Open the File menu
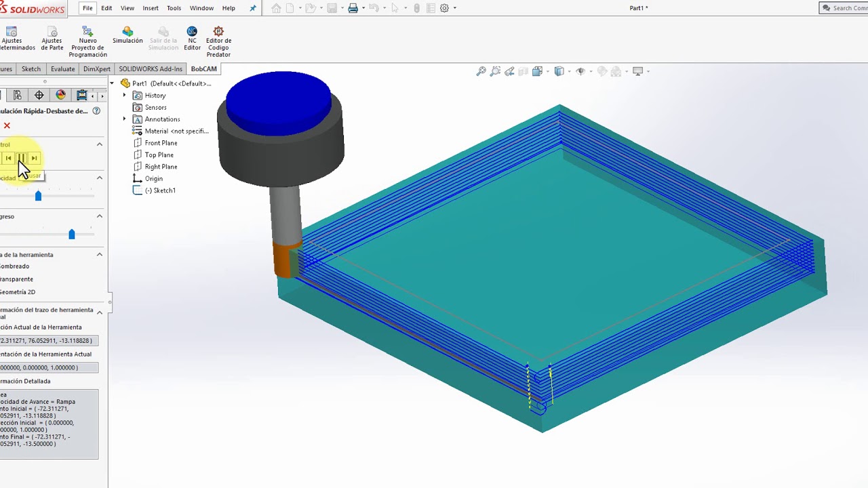868x488 pixels. [87, 8]
